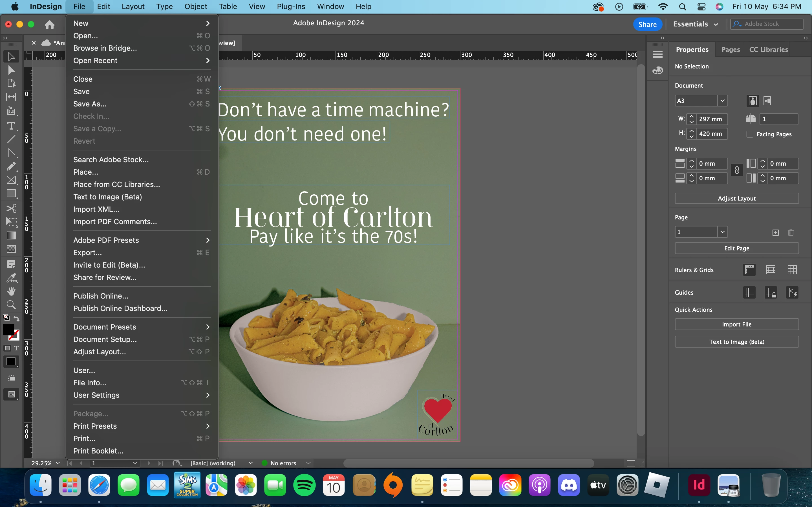The width and height of the screenshot is (812, 507).
Task: Choose Export... from the File menu
Action: pyautogui.click(x=88, y=252)
